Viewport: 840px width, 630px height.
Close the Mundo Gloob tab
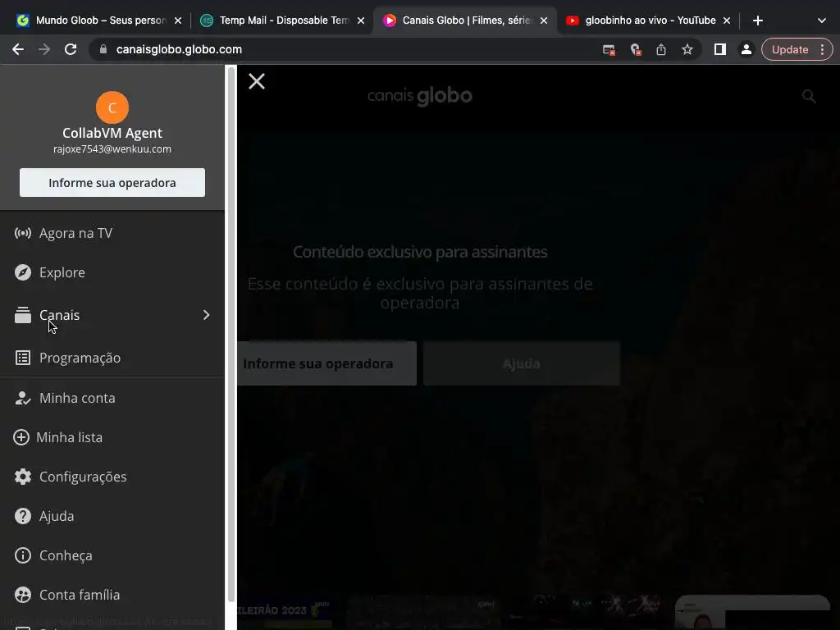point(178,21)
